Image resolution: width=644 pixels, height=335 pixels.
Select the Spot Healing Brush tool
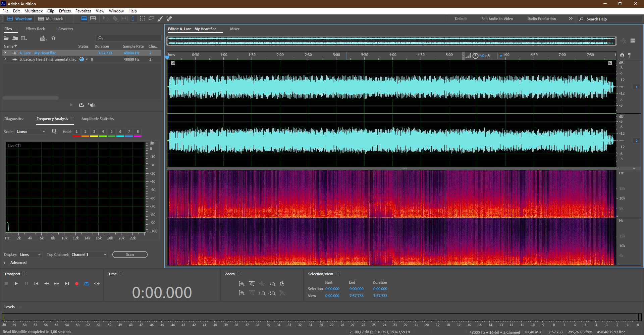(x=169, y=19)
